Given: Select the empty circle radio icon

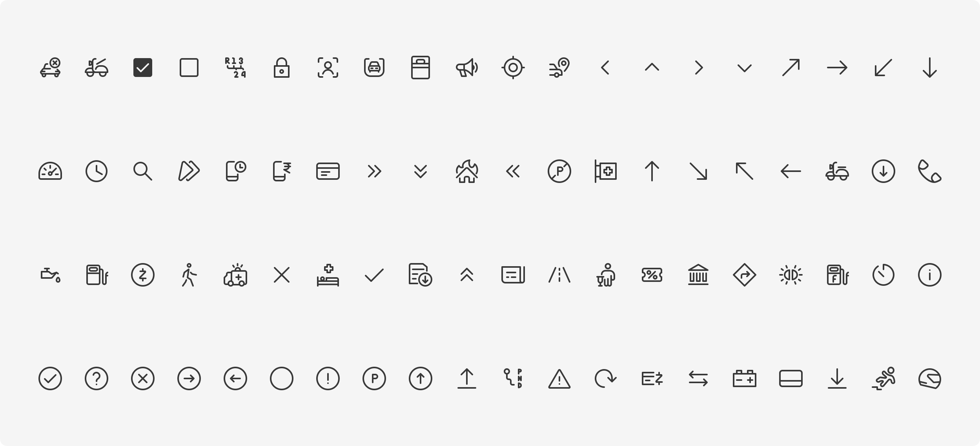Looking at the screenshot, I should tap(282, 378).
